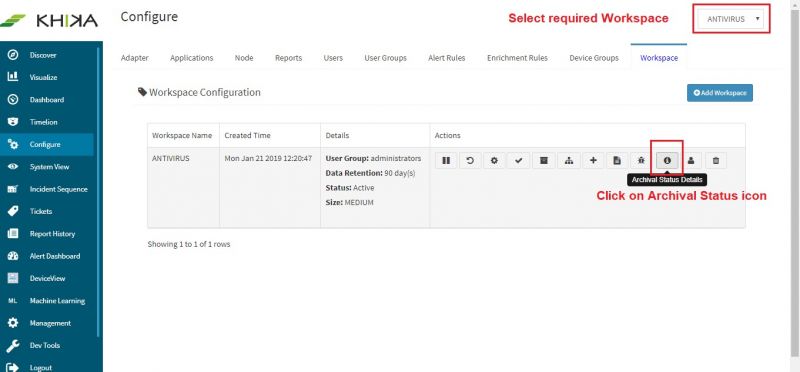
Task: Click the plus action icon in Actions
Action: [593, 161]
